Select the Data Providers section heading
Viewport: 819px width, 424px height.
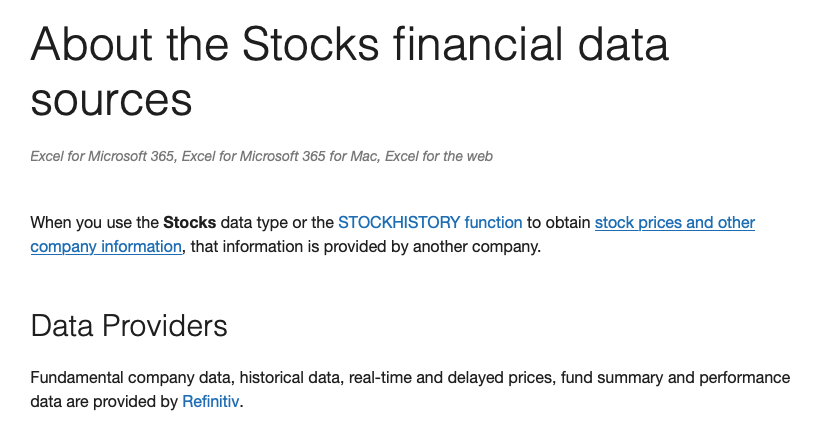pos(129,326)
